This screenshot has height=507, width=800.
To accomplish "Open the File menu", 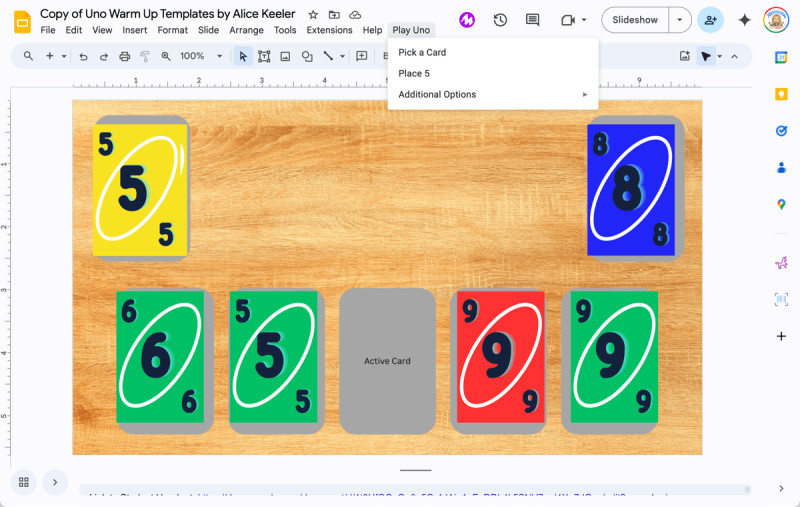I will coord(48,30).
